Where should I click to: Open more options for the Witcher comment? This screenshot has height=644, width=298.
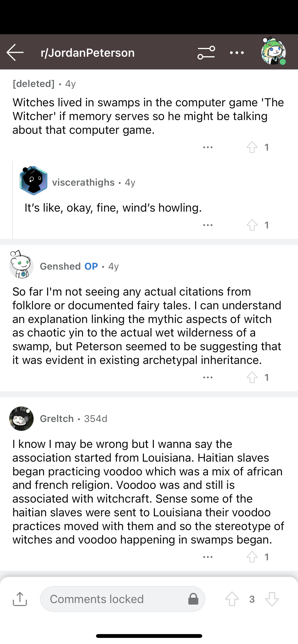pyautogui.click(x=208, y=147)
